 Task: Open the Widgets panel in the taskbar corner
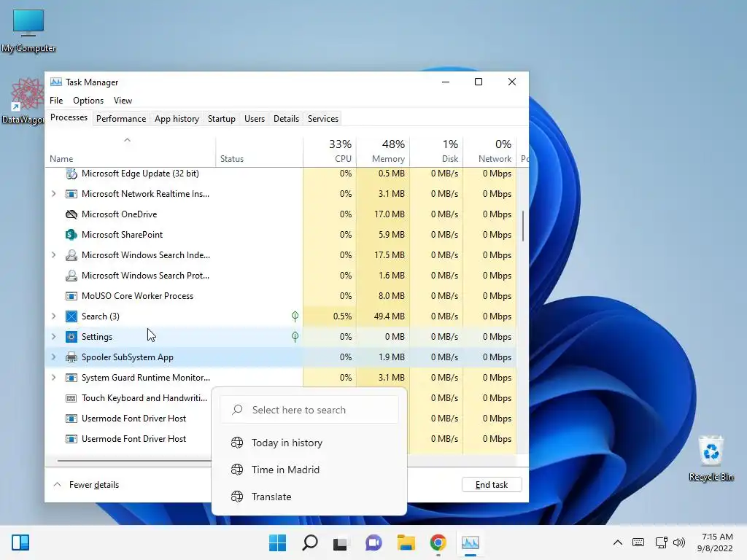click(20, 542)
